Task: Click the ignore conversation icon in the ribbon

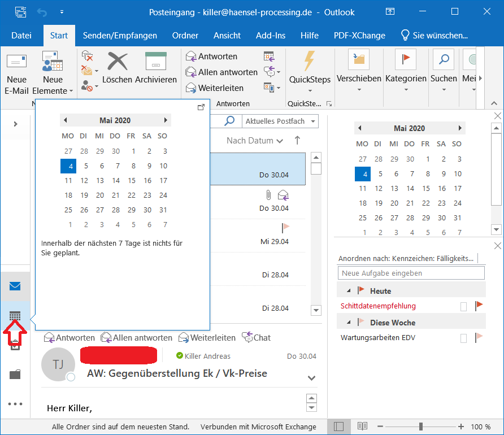Action: point(87,56)
